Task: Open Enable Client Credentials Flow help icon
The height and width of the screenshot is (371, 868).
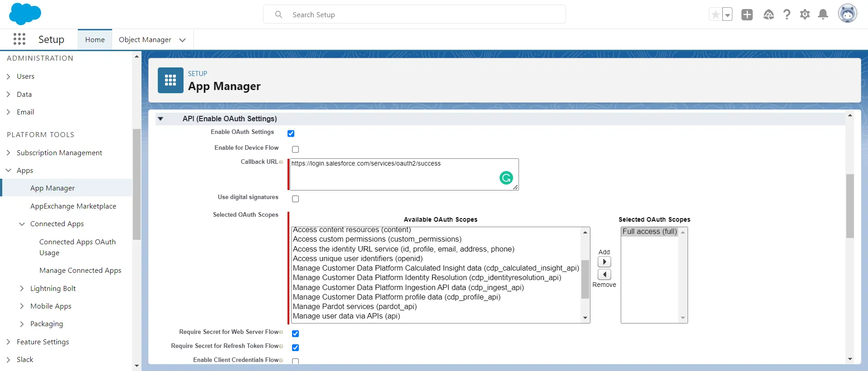Action: click(281, 360)
